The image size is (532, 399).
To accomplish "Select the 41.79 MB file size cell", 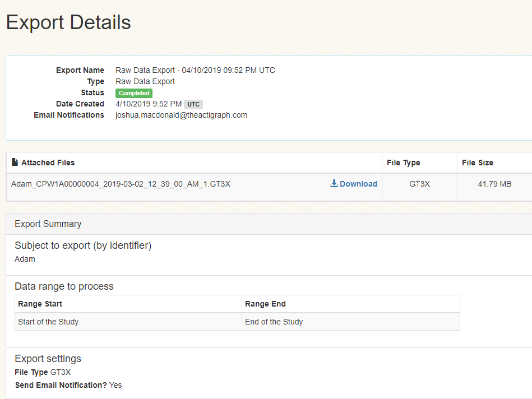I will pyautogui.click(x=494, y=184).
